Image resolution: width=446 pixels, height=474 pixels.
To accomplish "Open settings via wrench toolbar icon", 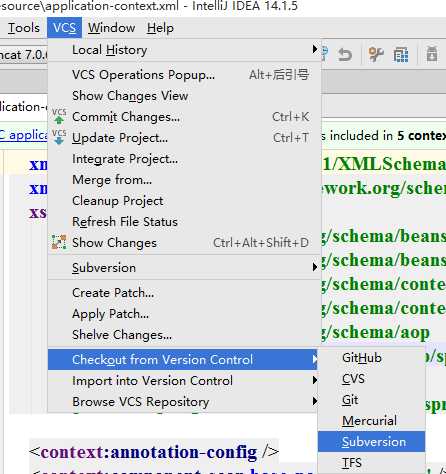I will coord(376,55).
